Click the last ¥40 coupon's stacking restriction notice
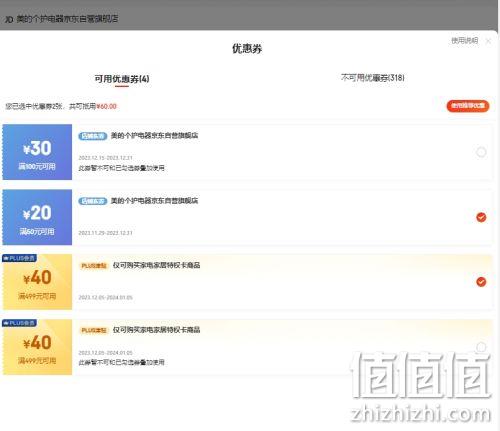The height and width of the screenshot is (431, 500). [x=121, y=362]
